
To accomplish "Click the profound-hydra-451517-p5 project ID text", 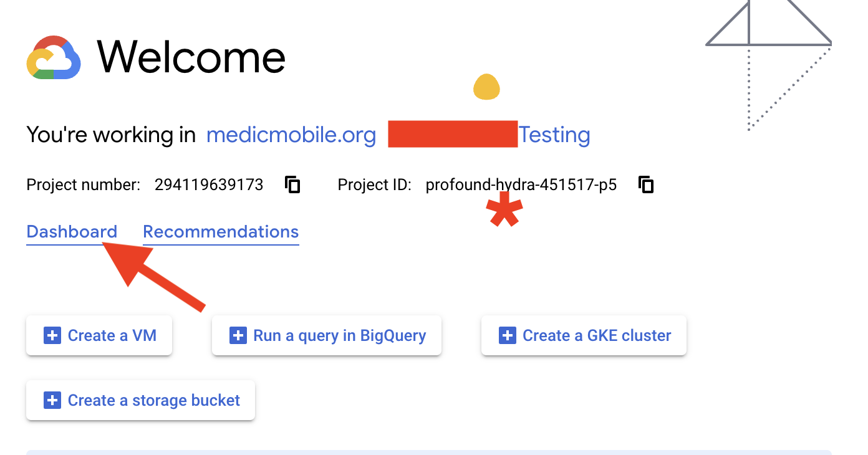I will pyautogui.click(x=521, y=184).
